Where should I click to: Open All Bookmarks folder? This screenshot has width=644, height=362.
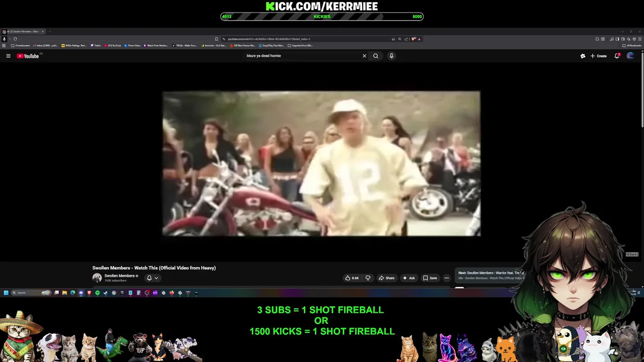[632, 45]
